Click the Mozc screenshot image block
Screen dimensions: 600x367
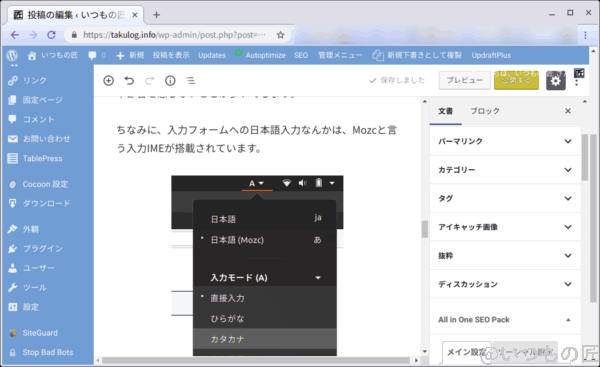click(x=257, y=266)
